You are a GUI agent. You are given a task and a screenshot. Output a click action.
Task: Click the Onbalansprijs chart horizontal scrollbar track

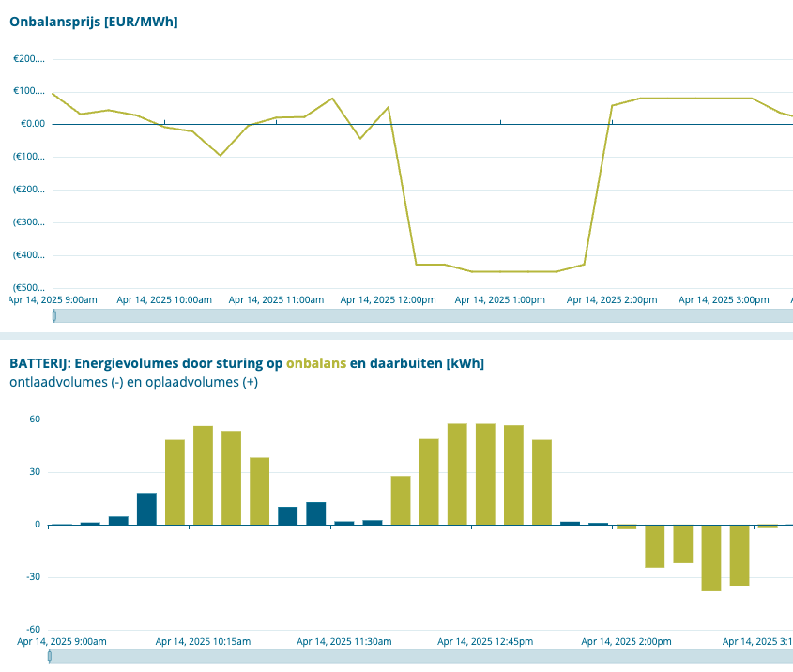pyautogui.click(x=422, y=316)
